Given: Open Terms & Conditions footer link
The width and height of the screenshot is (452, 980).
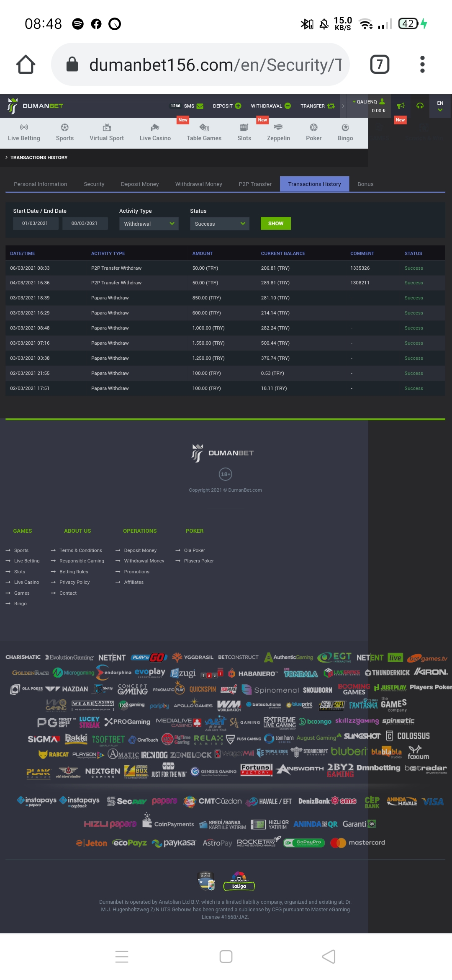Looking at the screenshot, I should pyautogui.click(x=81, y=550).
